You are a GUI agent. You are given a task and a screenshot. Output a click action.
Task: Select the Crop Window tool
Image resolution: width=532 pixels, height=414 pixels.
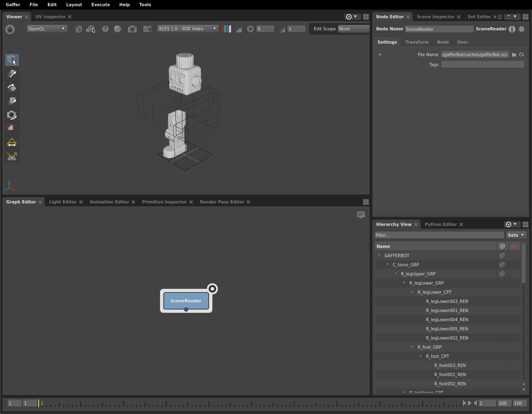[12, 128]
